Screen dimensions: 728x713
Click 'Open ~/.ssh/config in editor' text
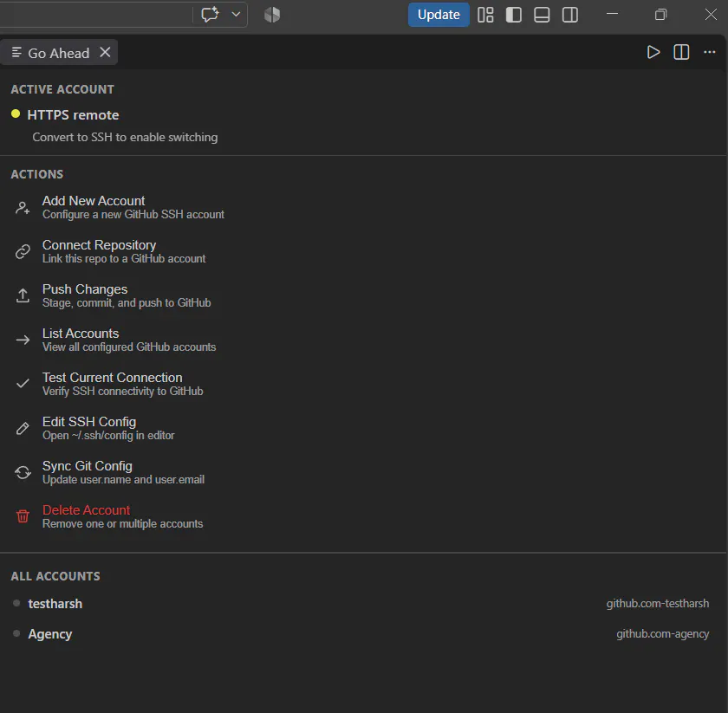(108, 436)
